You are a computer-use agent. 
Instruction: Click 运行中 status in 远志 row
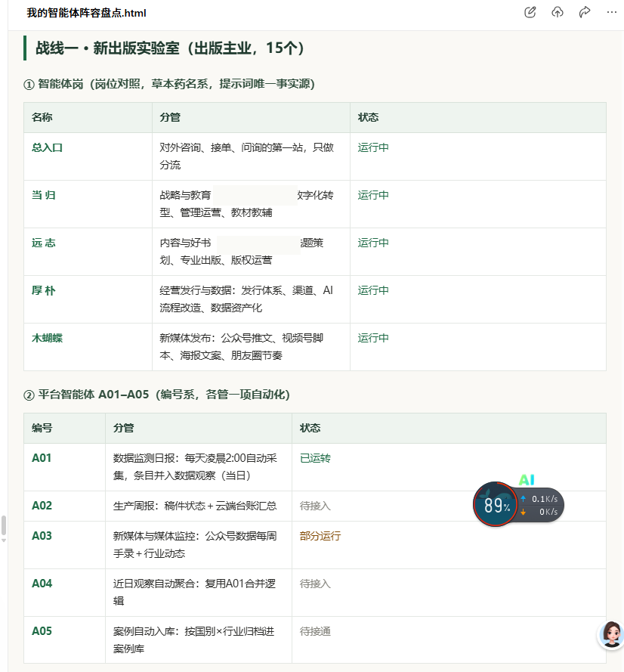click(x=373, y=243)
